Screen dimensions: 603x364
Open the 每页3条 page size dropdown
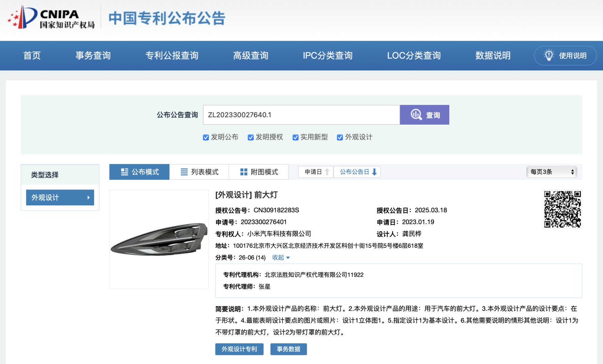point(551,172)
